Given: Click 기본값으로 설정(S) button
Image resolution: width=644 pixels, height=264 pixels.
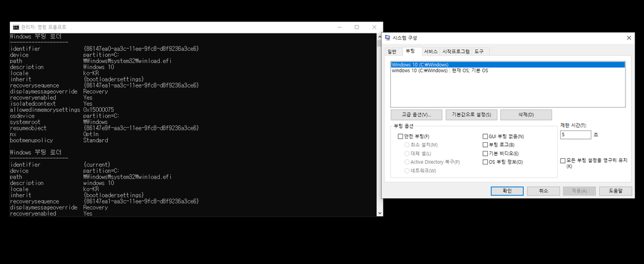Looking at the screenshot, I should tap(471, 115).
